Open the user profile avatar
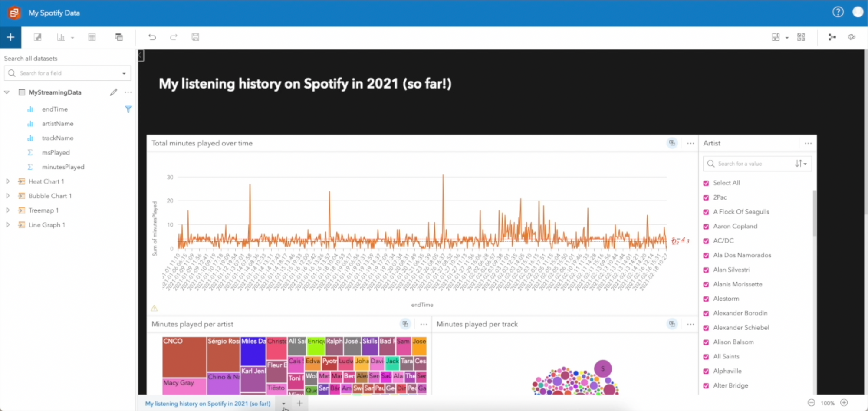 tap(858, 12)
